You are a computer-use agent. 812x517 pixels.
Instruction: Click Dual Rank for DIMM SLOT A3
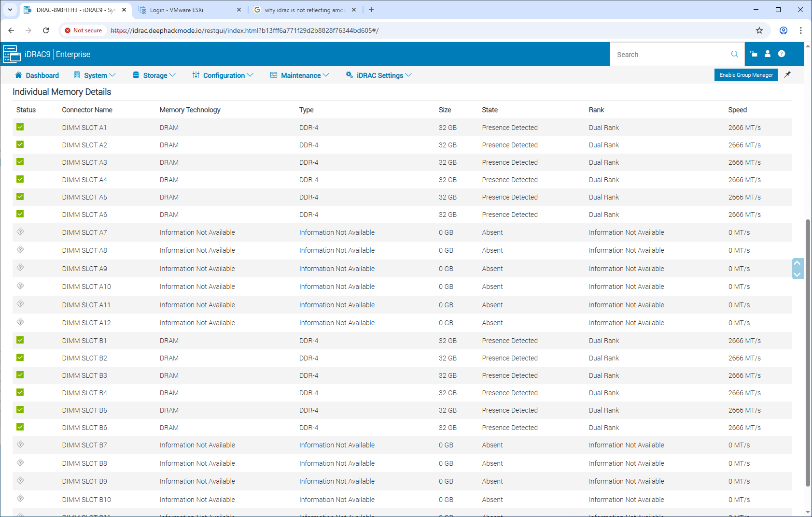tap(603, 162)
